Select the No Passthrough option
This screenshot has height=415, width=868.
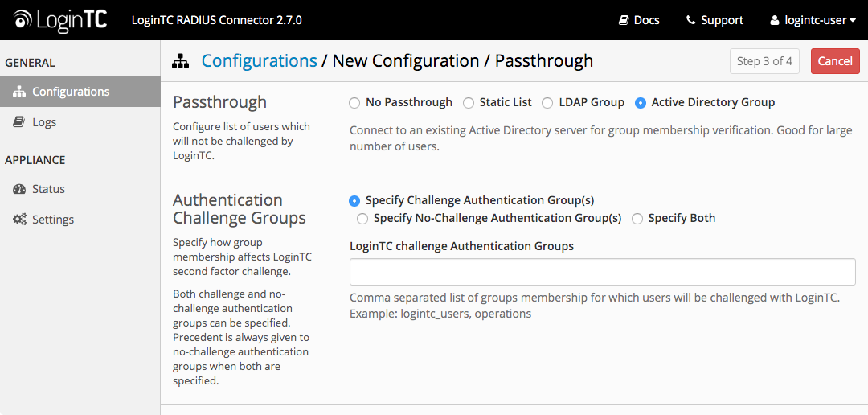coord(354,102)
